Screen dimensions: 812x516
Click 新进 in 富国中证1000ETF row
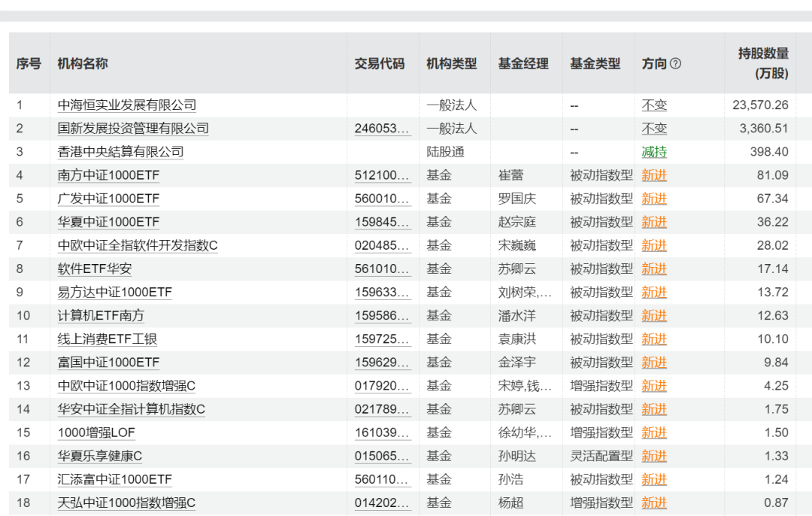654,362
